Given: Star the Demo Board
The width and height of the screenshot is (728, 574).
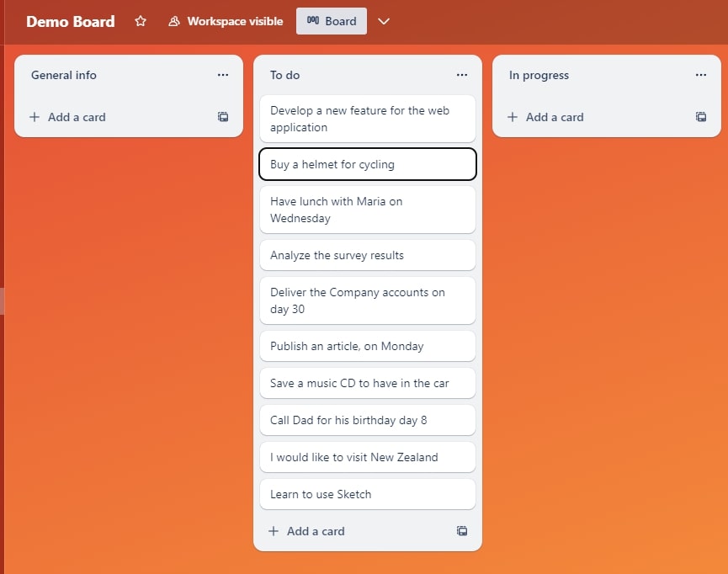Looking at the screenshot, I should point(141,21).
